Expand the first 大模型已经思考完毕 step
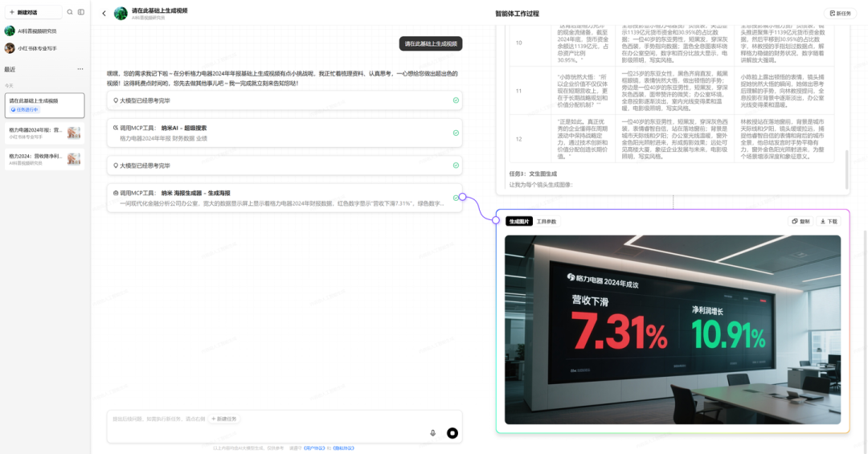868x454 pixels. (x=285, y=100)
